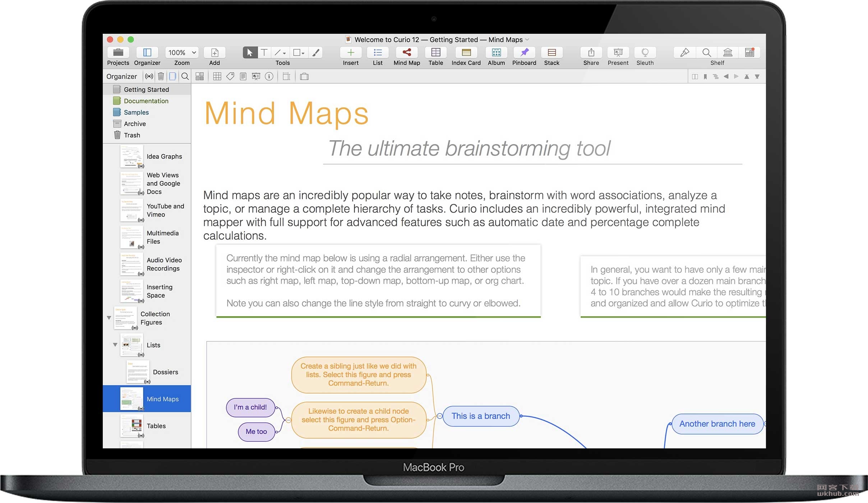
Task: Open the Dossiers idea space
Action: 147,372
